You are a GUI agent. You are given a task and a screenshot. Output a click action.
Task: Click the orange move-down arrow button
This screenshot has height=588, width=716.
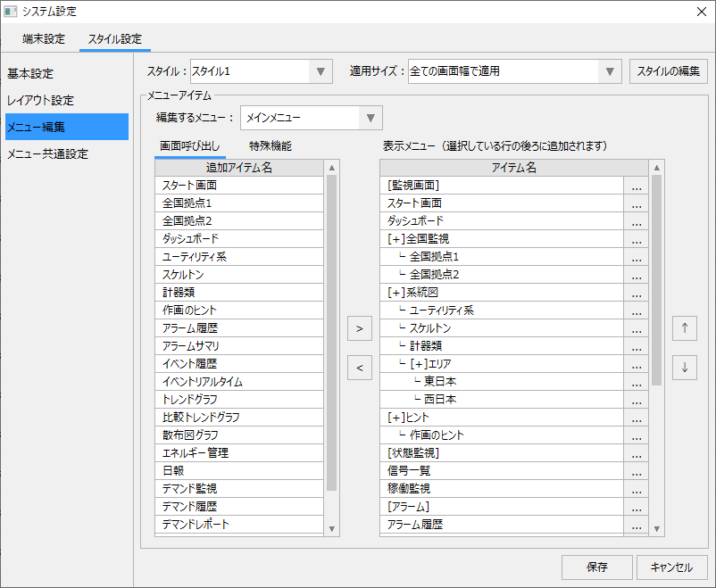(x=684, y=367)
